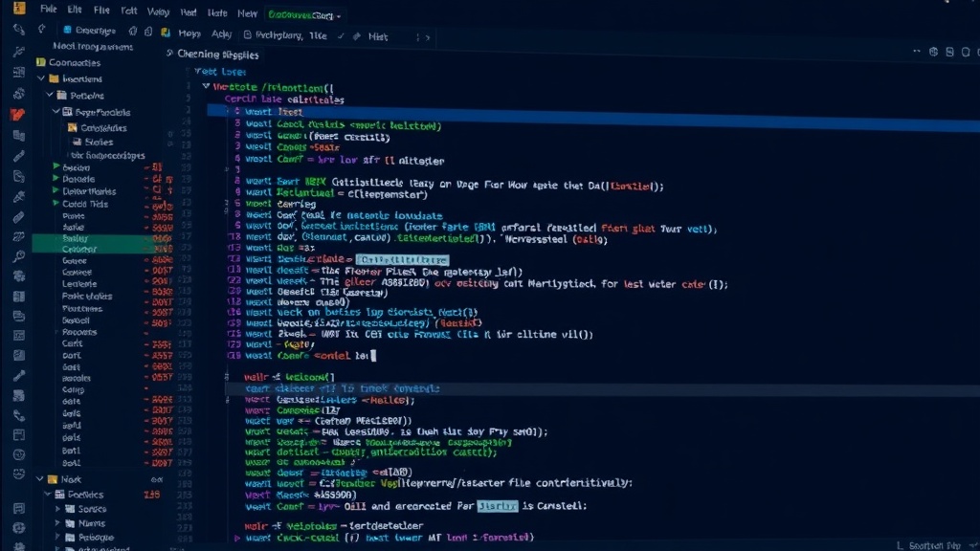This screenshot has width=980, height=551.
Task: Fold the "Wectote" code block triangle
Action: click(x=206, y=86)
